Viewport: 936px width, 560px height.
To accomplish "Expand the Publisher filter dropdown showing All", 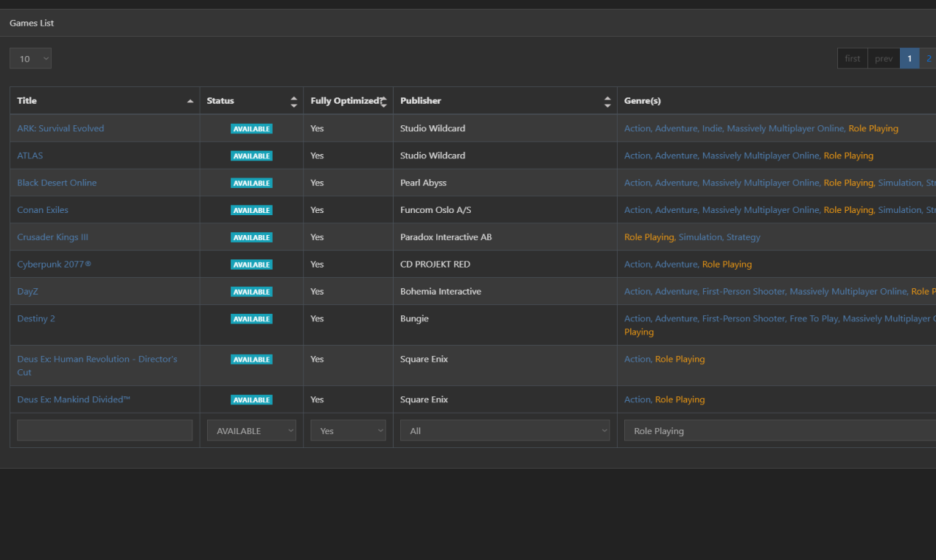I will click(x=505, y=430).
